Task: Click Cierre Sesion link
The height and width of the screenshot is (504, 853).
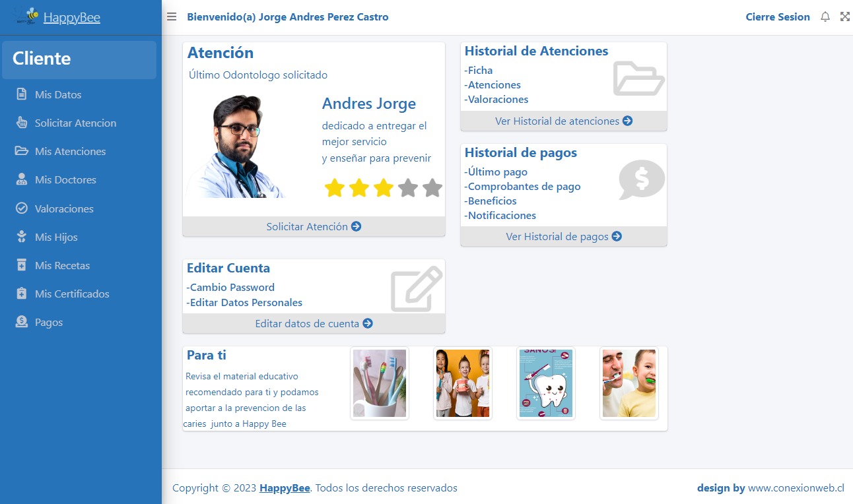Action: (x=778, y=17)
